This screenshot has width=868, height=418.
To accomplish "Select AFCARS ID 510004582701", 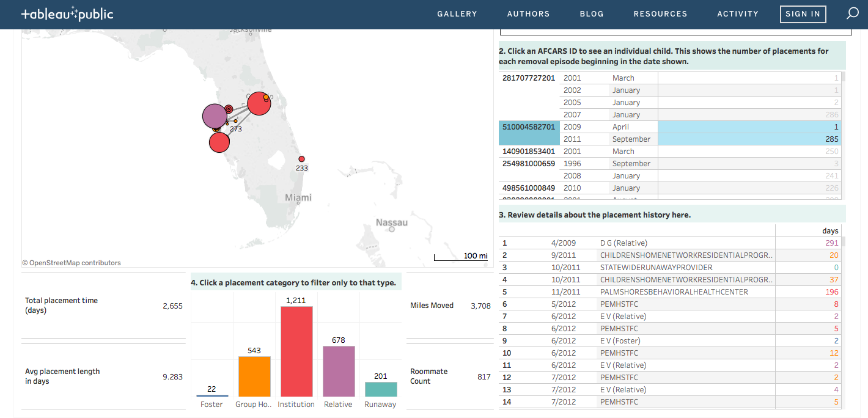I will point(529,127).
